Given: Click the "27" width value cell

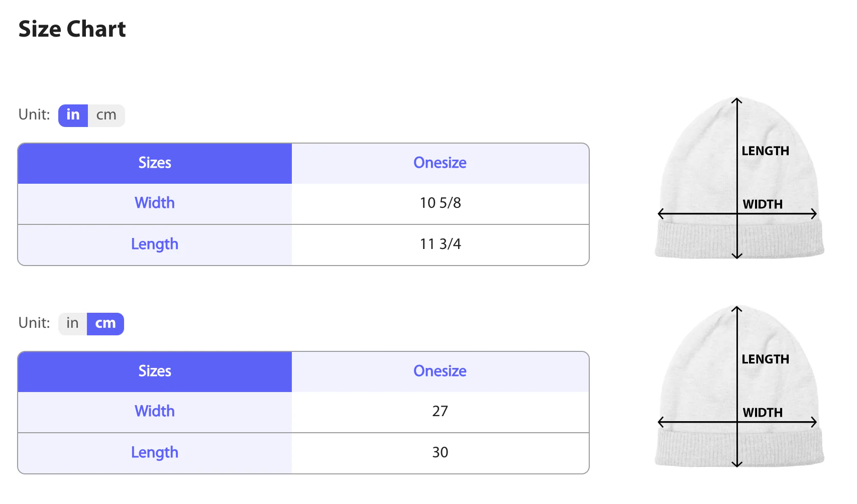Looking at the screenshot, I should tap(440, 411).
